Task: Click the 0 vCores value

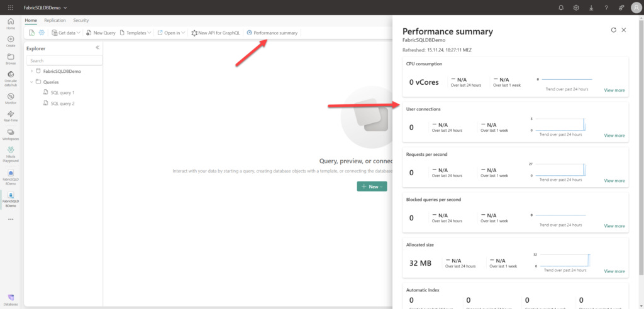Action: 424,82
